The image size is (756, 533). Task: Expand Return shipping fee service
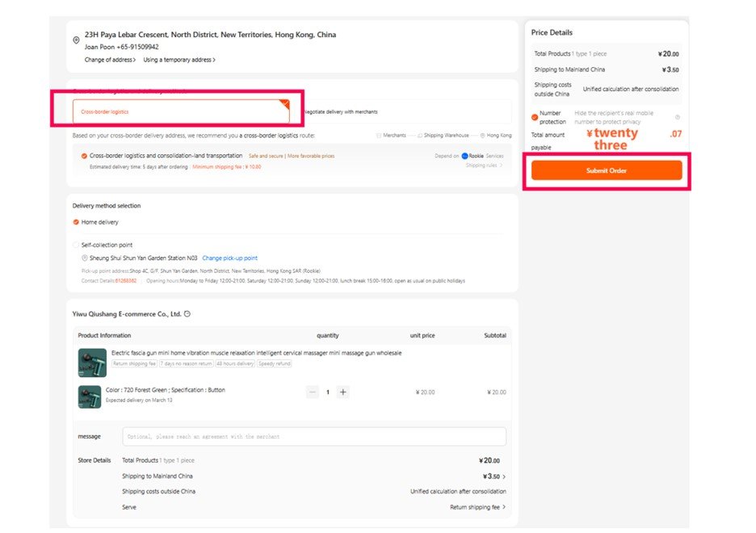coord(478,507)
